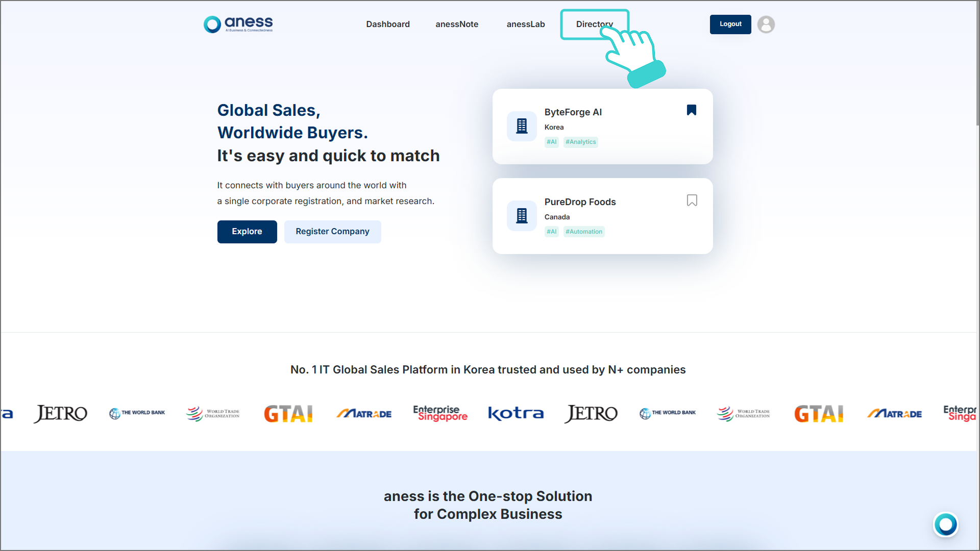Viewport: 980px width, 551px height.
Task: Click the aness logo in header
Action: click(x=238, y=24)
